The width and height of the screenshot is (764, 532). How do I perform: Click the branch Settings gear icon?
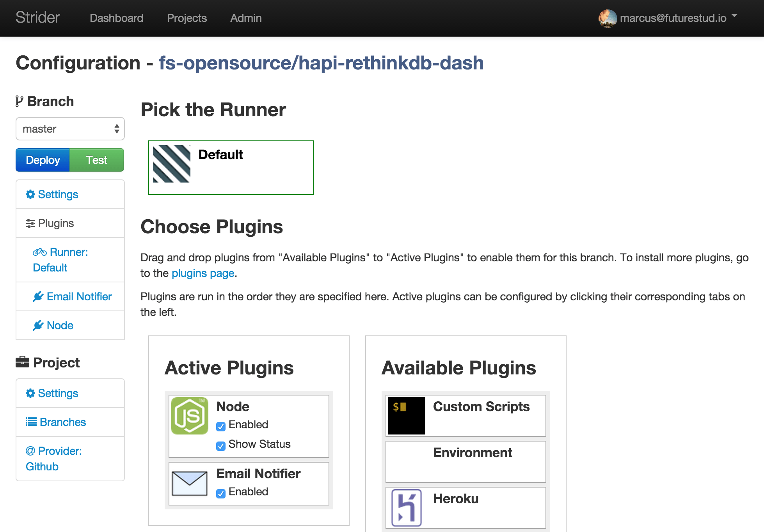(x=30, y=194)
